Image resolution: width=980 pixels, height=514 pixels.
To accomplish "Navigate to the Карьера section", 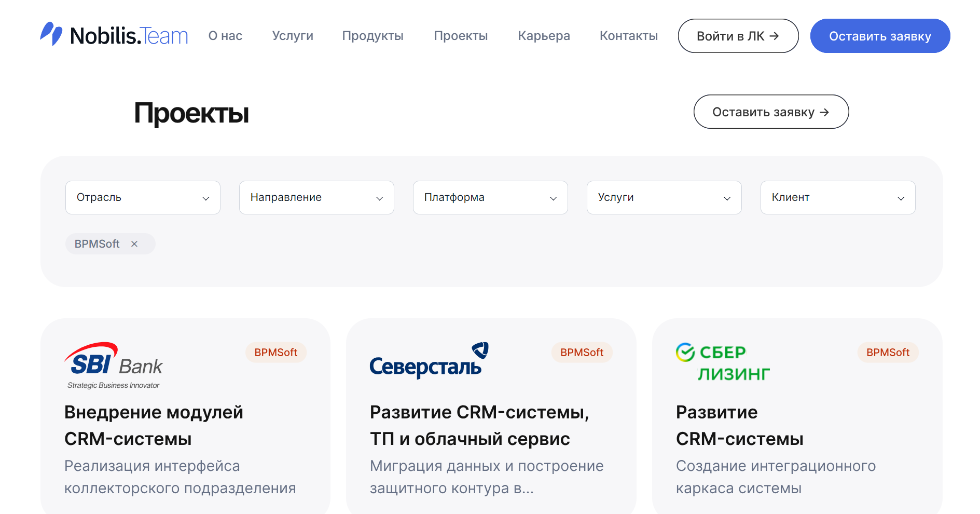I will click(543, 36).
